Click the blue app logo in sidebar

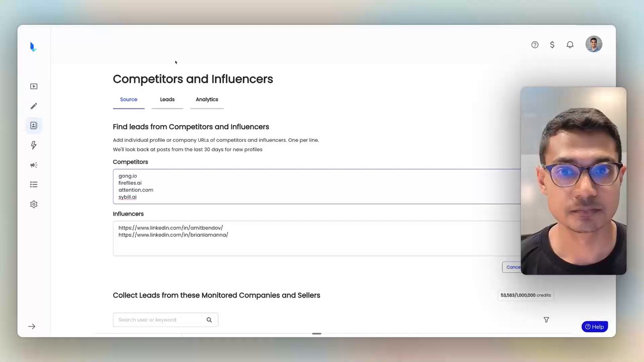(x=33, y=47)
